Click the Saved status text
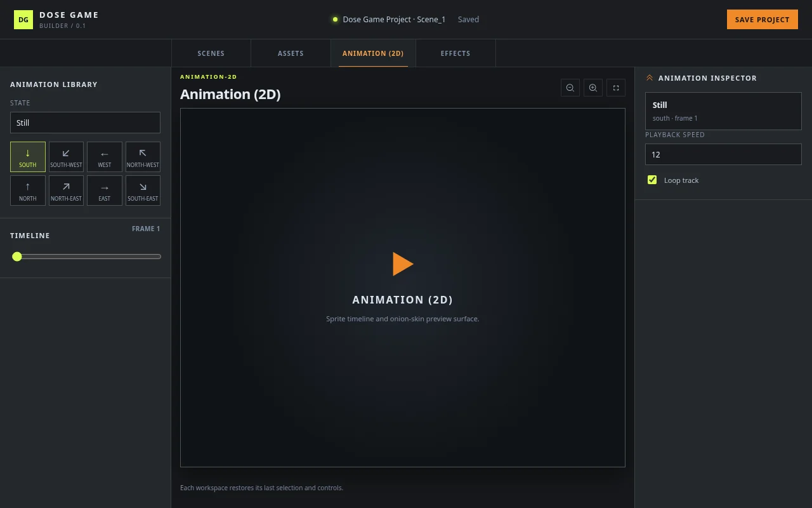Screen dimensions: 812x508 (x=468, y=20)
